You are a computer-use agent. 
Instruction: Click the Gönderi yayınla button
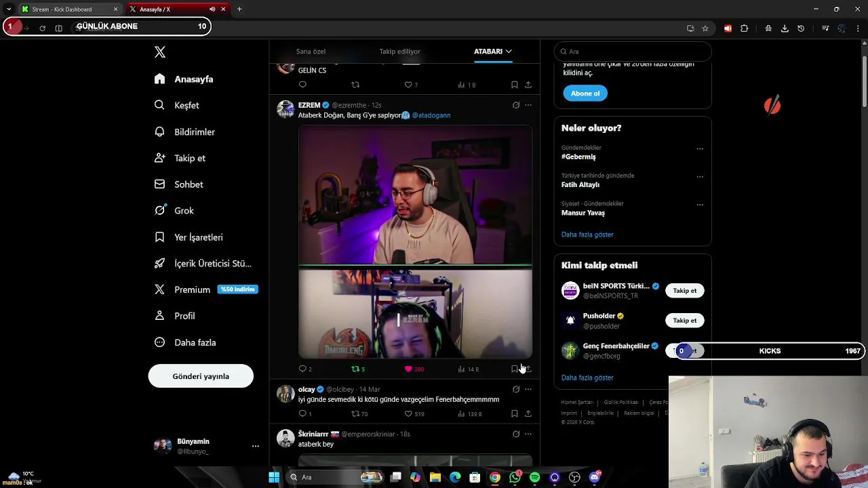[x=201, y=376]
